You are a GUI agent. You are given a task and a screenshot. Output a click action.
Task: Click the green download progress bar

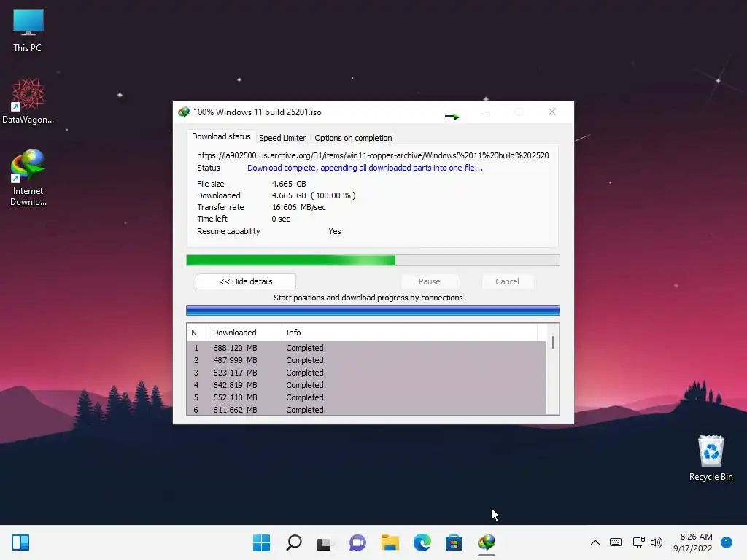point(373,260)
